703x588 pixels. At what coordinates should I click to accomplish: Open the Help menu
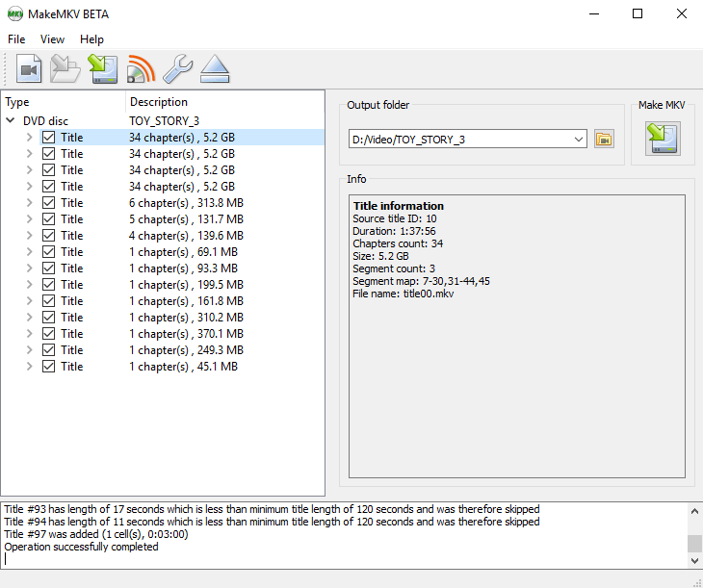click(91, 39)
